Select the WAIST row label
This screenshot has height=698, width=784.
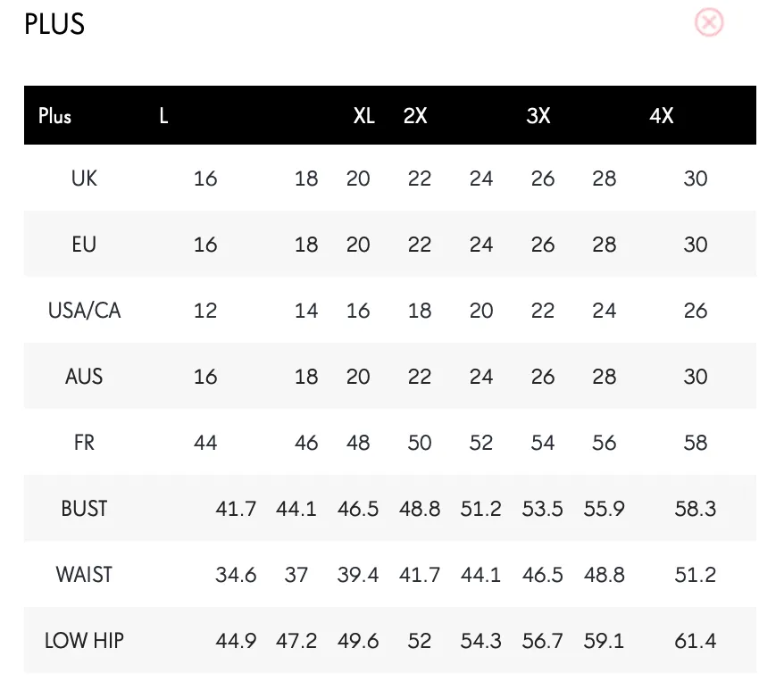point(84,575)
